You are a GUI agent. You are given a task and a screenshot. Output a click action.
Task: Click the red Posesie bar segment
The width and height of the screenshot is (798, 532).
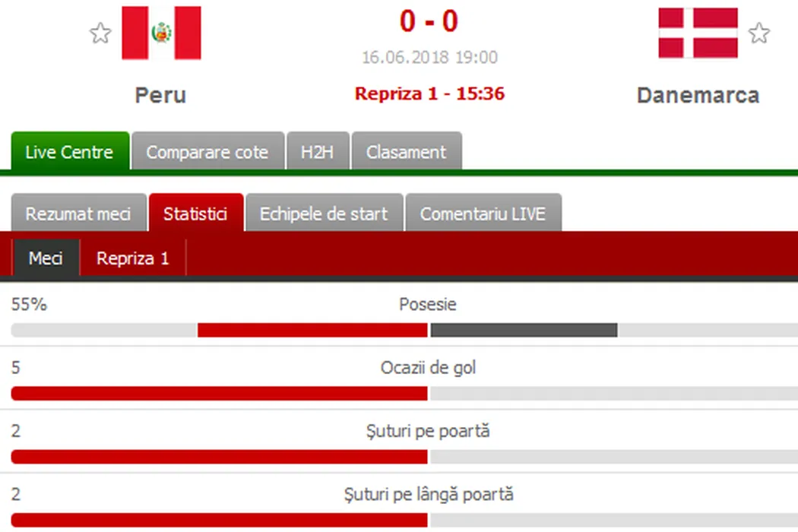[x=312, y=330]
